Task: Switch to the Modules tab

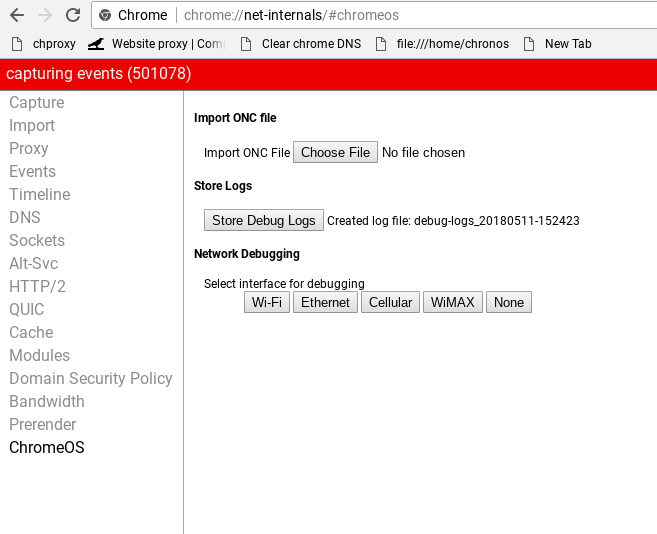Action: 39,355
